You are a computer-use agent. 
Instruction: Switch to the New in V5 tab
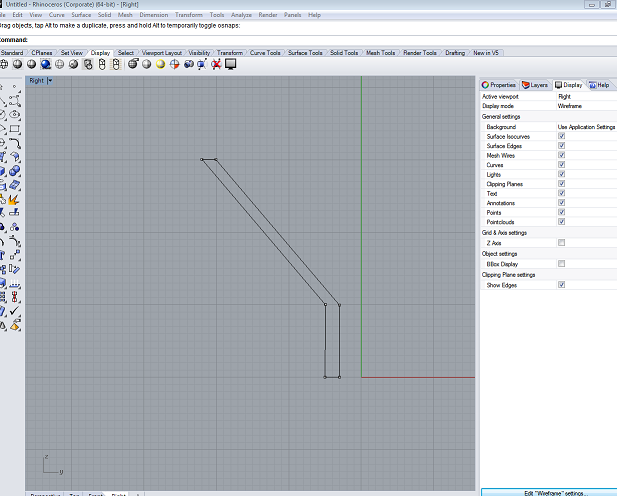[x=486, y=53]
